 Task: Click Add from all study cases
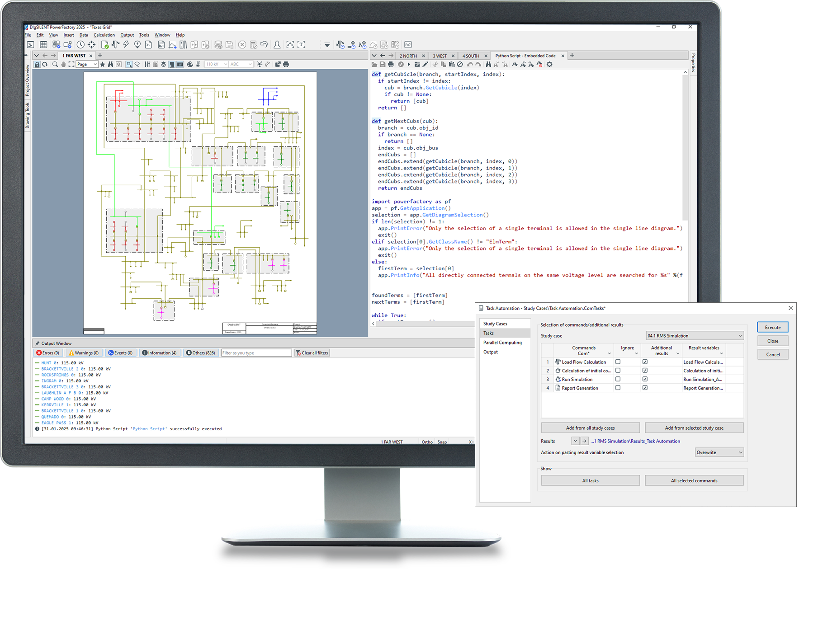tap(590, 428)
